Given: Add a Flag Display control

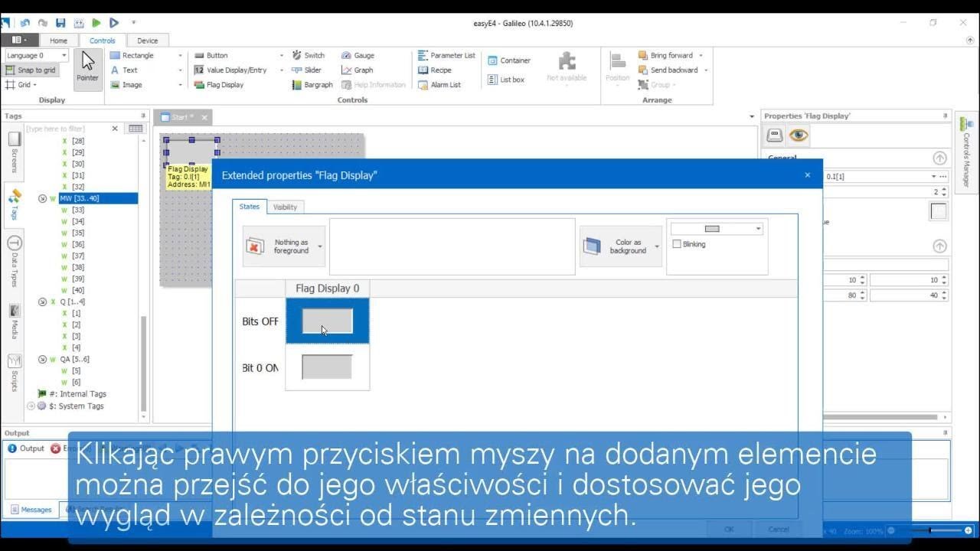Looking at the screenshot, I should (218, 85).
